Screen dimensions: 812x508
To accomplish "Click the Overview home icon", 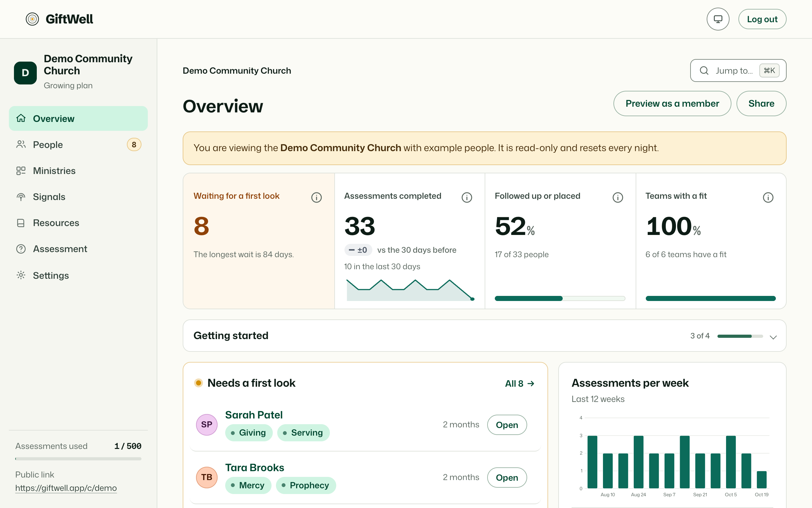I will (21, 118).
